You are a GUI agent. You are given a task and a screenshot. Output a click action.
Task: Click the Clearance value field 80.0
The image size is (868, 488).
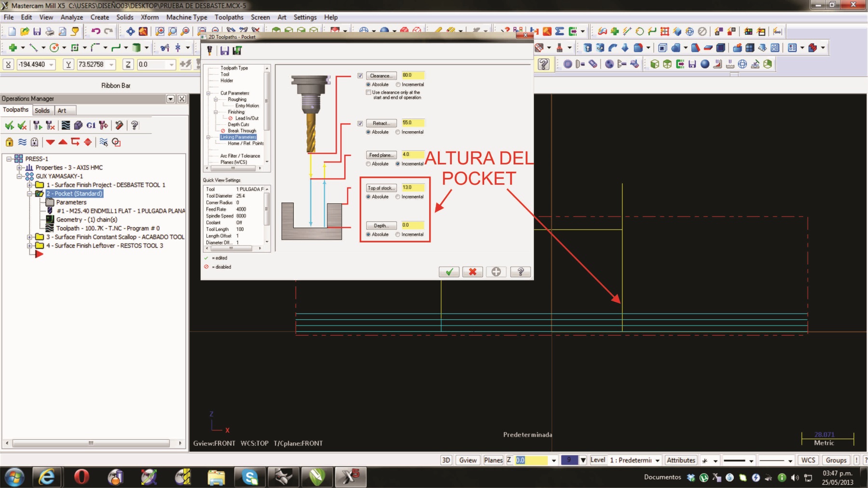tap(413, 75)
